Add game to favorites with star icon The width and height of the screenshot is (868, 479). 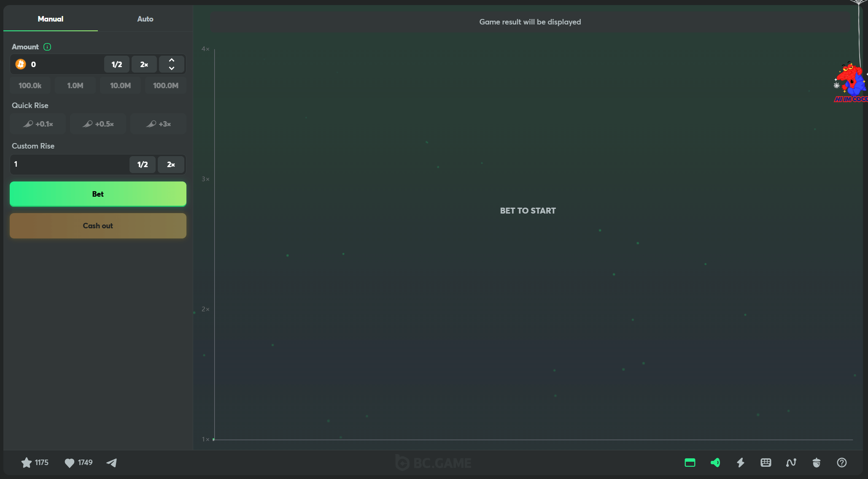tap(26, 463)
